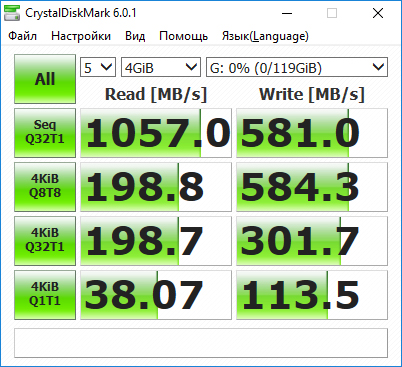Viewport: 402px width, 367px height.
Task: Open the Помощь menu
Action: [183, 36]
